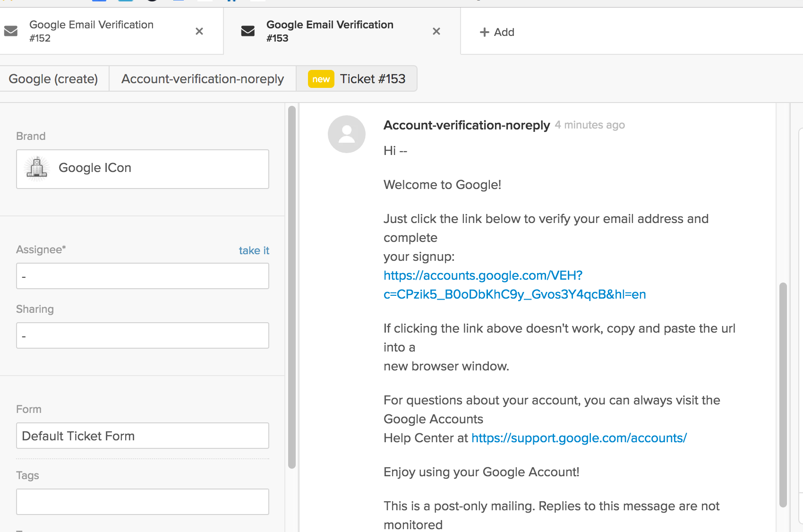This screenshot has width=803, height=532.
Task: Open the Google (create) breadcrumb
Action: click(x=53, y=78)
